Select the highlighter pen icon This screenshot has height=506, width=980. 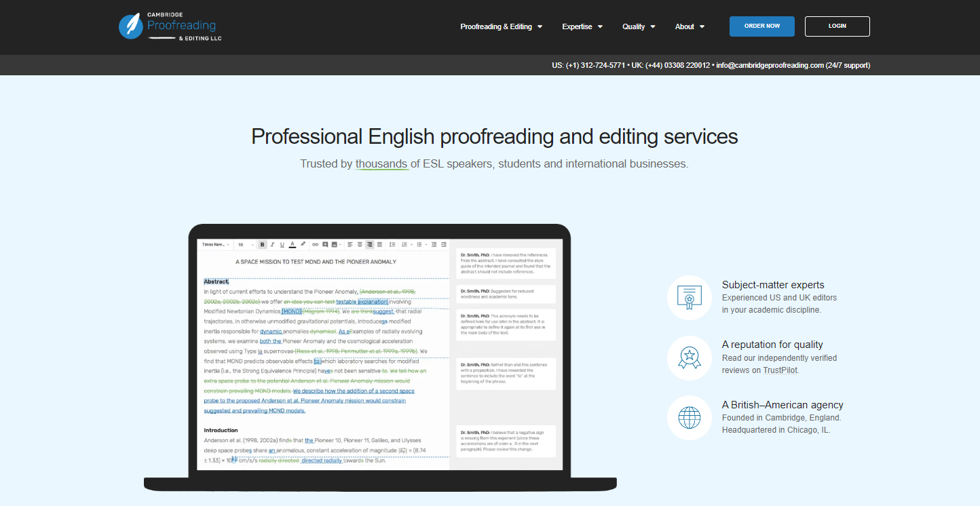coord(303,244)
